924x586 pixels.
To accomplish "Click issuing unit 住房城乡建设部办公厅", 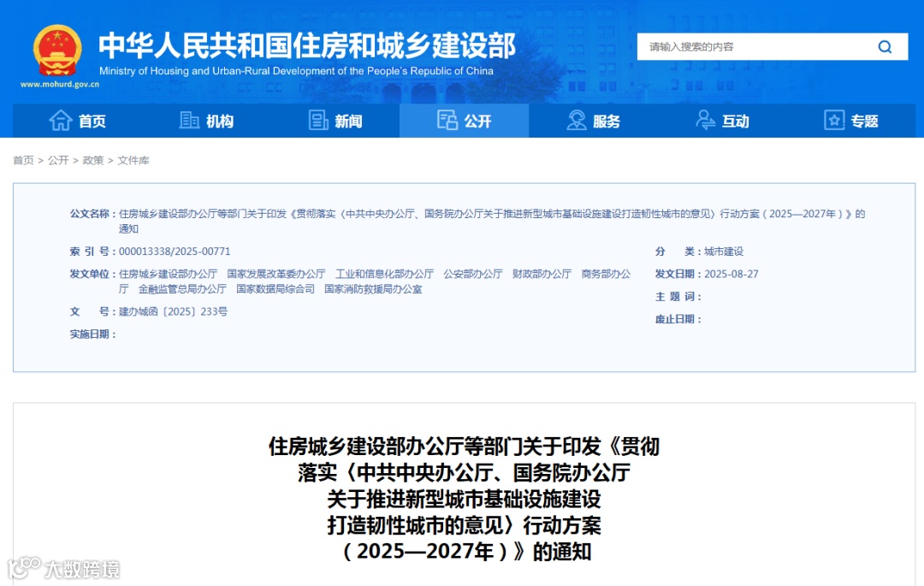I will 168,274.
